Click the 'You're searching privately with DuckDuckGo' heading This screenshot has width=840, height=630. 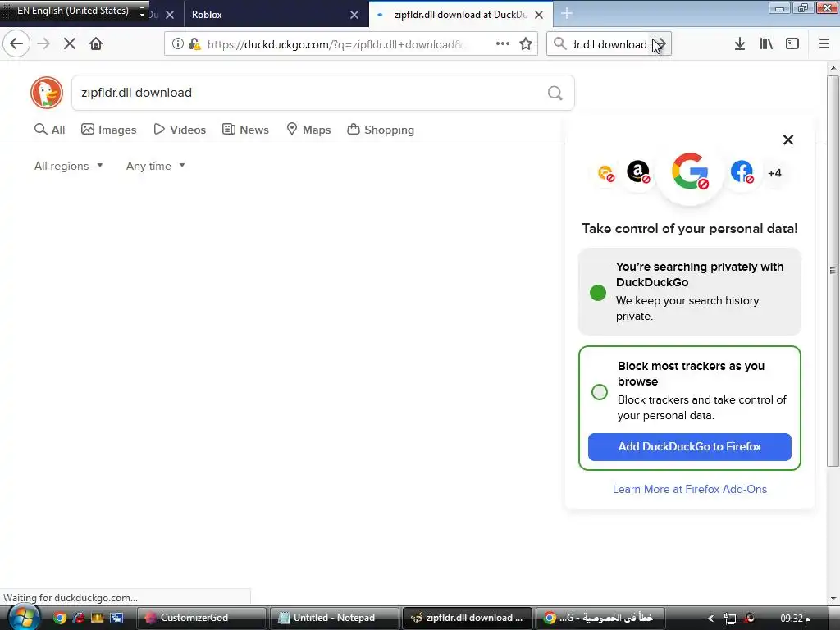[699, 274]
